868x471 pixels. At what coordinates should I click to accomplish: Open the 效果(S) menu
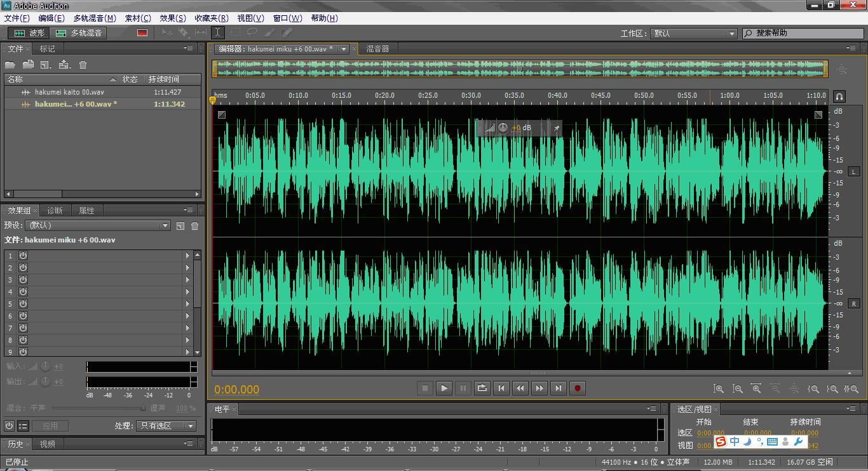[173, 18]
